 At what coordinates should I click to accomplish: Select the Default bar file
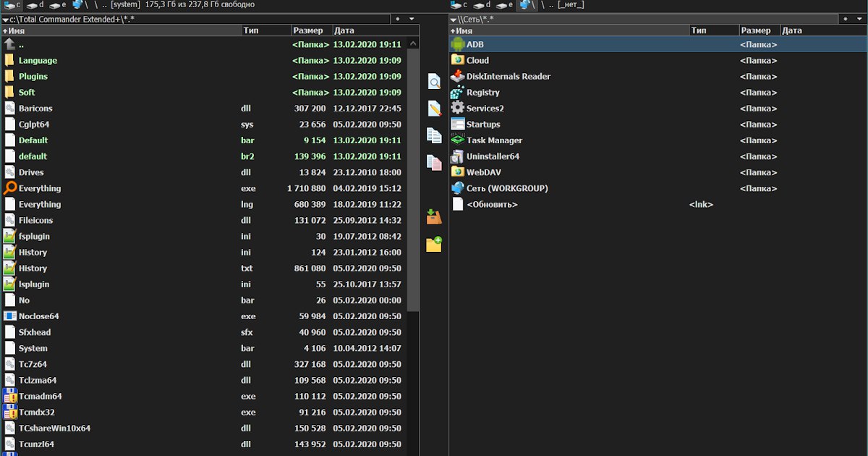pos(204,140)
